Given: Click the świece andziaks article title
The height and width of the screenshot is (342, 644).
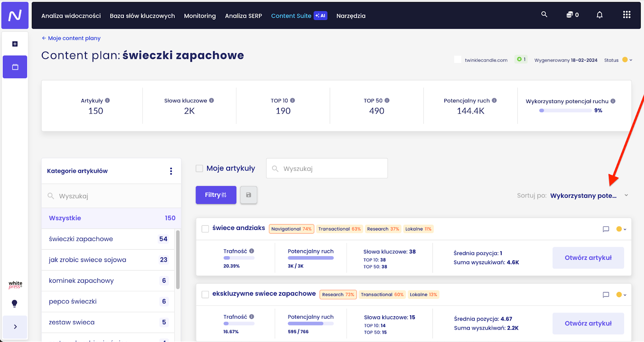Looking at the screenshot, I should (x=239, y=228).
